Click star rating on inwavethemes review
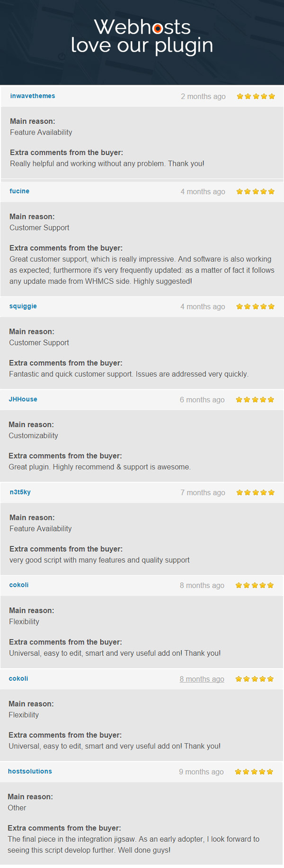The width and height of the screenshot is (284, 868). pos(256,97)
